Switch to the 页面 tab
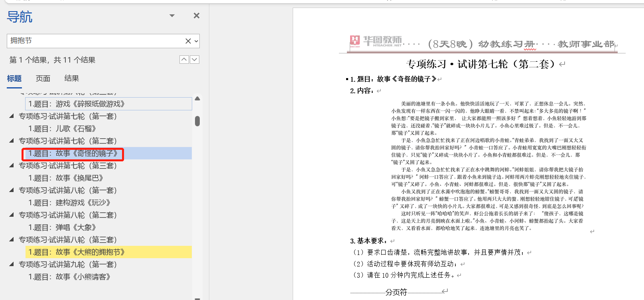This screenshot has width=644, height=300. point(43,78)
